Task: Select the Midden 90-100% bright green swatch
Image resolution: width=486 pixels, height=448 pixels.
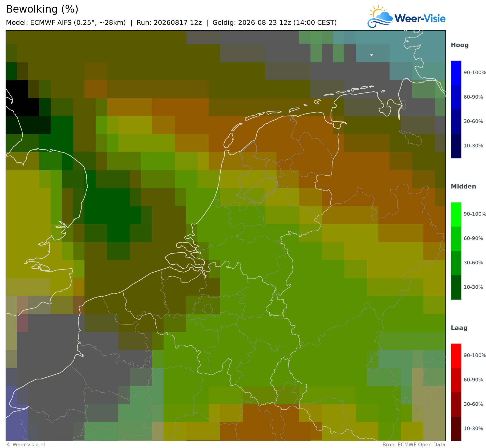Action: [456, 214]
